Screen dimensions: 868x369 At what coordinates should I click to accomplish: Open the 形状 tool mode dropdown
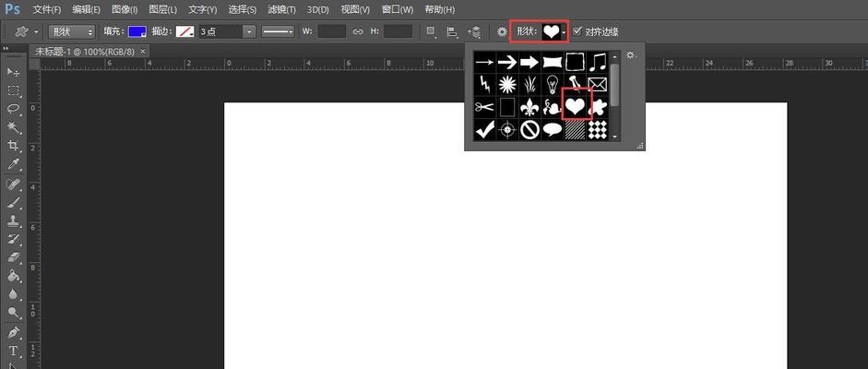[x=71, y=32]
